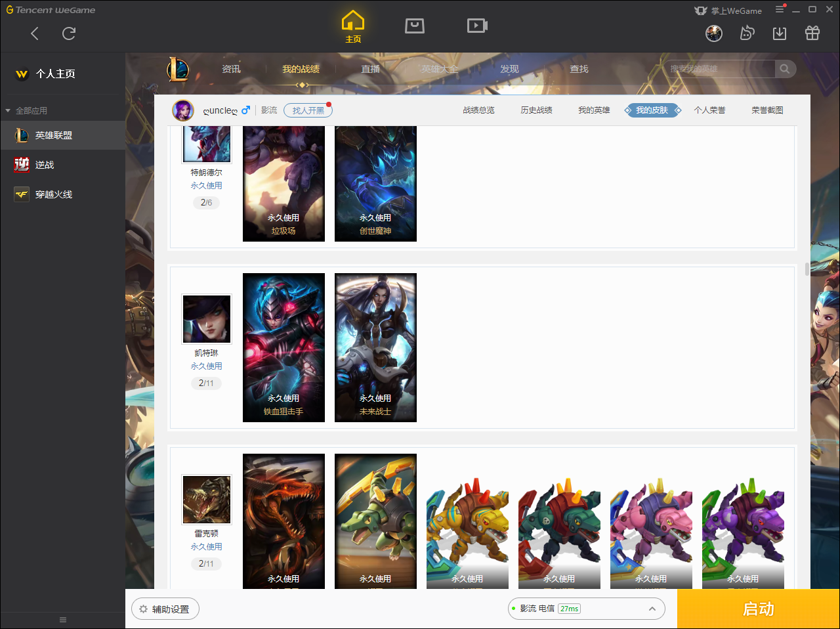
Task: Open the 主页 home tab
Action: pos(353,27)
